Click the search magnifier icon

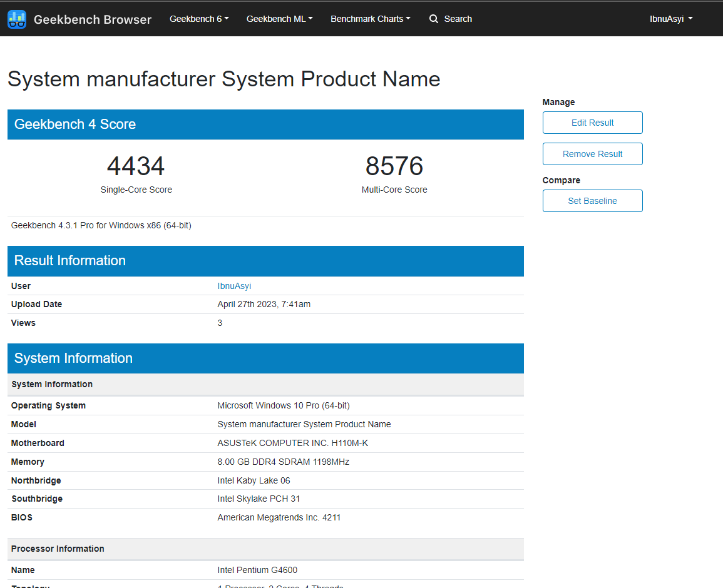coord(433,19)
